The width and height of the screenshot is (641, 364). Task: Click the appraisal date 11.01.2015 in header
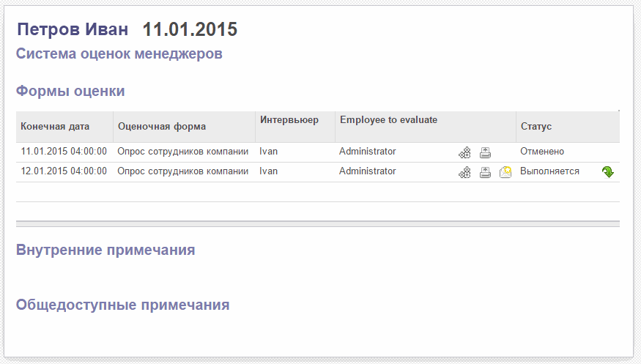[190, 29]
